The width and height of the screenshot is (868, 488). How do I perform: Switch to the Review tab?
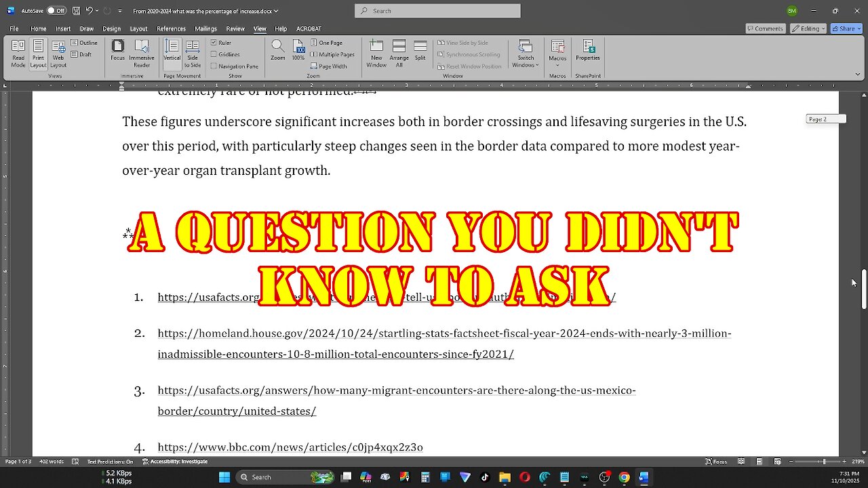click(235, 28)
